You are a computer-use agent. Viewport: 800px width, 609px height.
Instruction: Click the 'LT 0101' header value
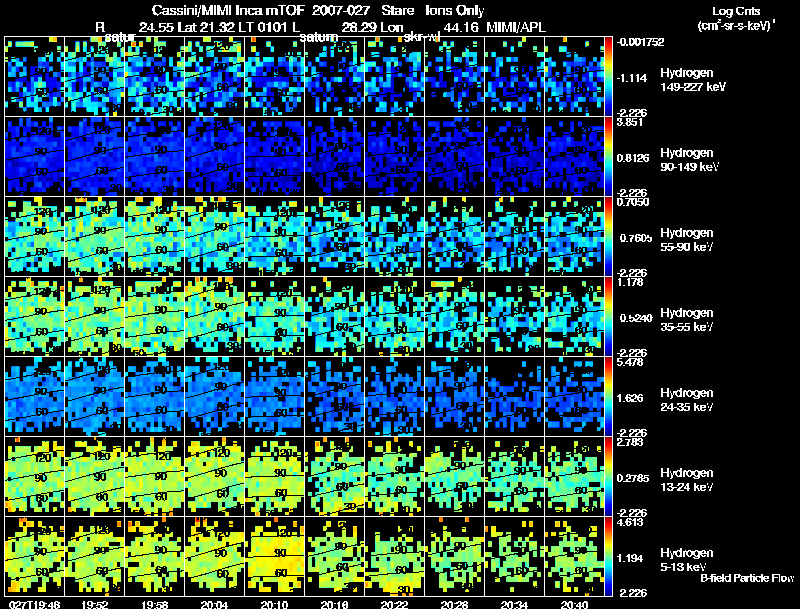264,27
